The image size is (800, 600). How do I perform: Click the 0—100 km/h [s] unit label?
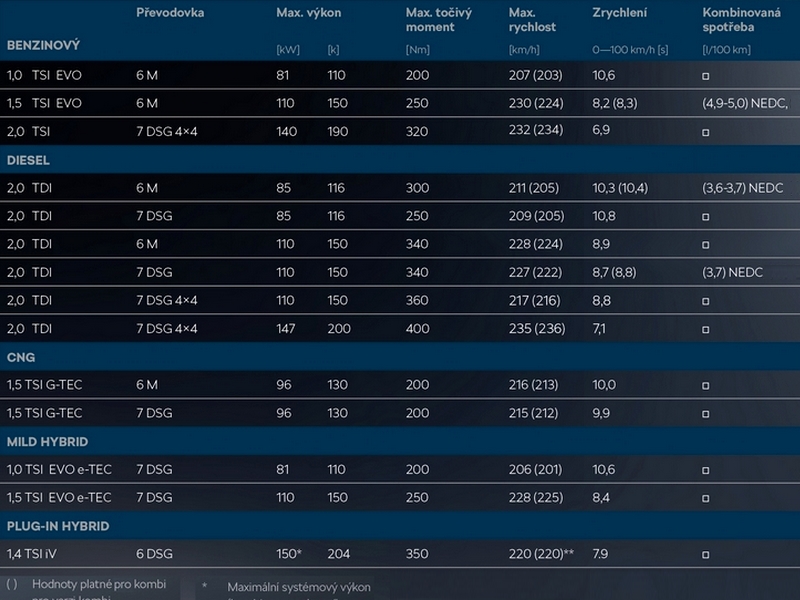pyautogui.click(x=630, y=49)
